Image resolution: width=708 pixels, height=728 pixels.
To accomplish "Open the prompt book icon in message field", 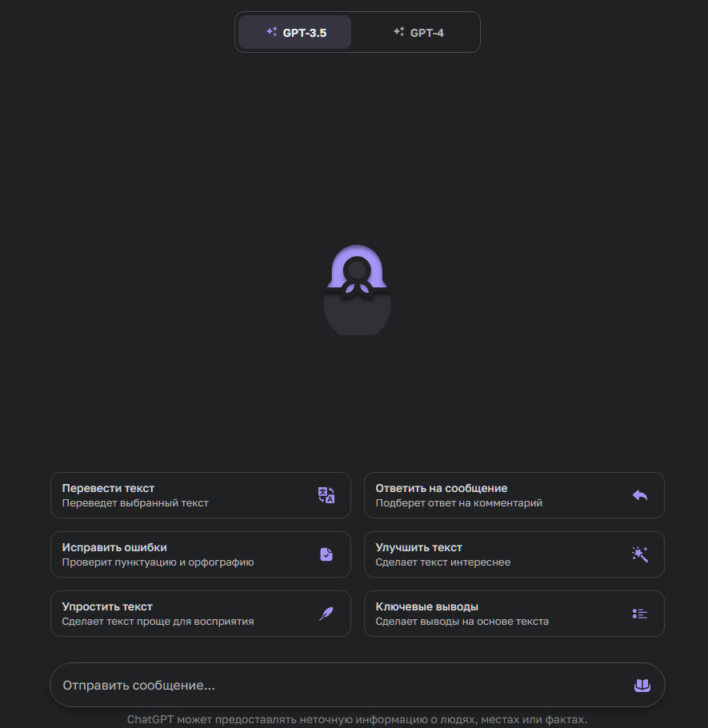I will 642,685.
